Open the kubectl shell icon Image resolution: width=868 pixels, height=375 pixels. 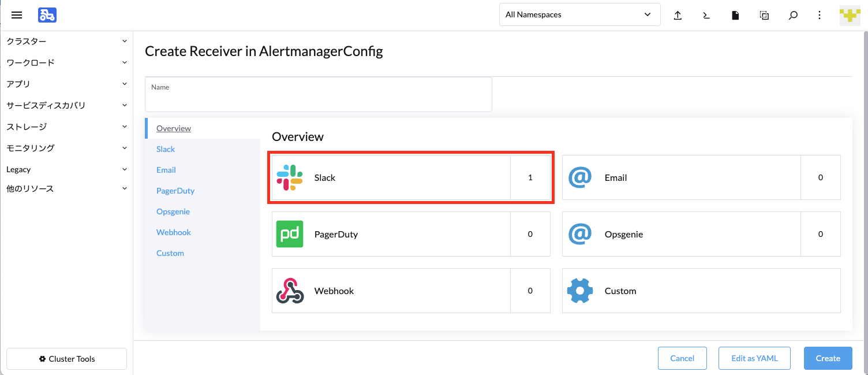pyautogui.click(x=706, y=16)
